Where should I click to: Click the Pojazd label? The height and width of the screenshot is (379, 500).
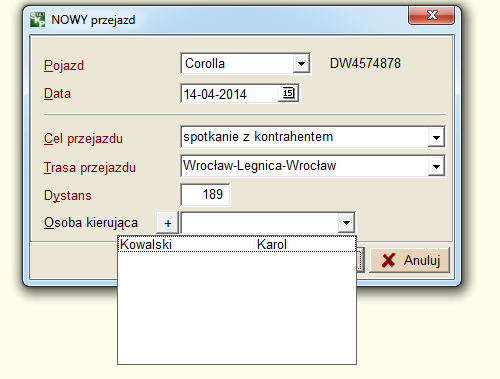pyautogui.click(x=64, y=65)
